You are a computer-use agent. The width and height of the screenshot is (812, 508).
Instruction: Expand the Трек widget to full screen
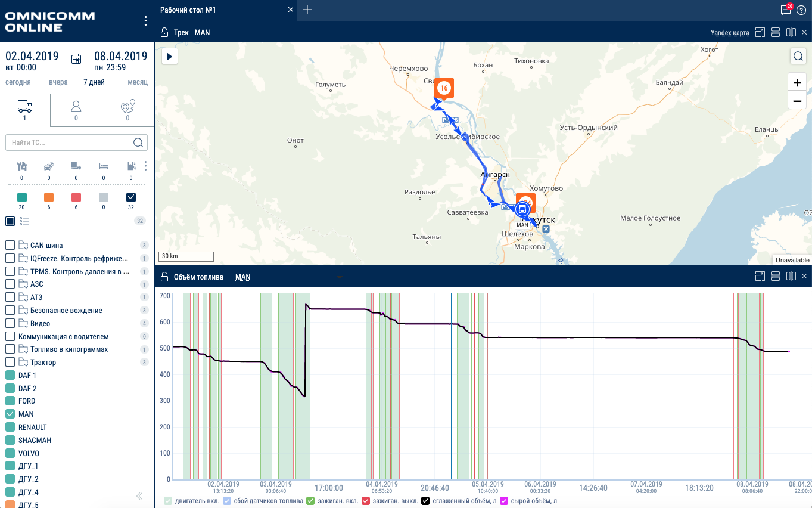click(760, 32)
